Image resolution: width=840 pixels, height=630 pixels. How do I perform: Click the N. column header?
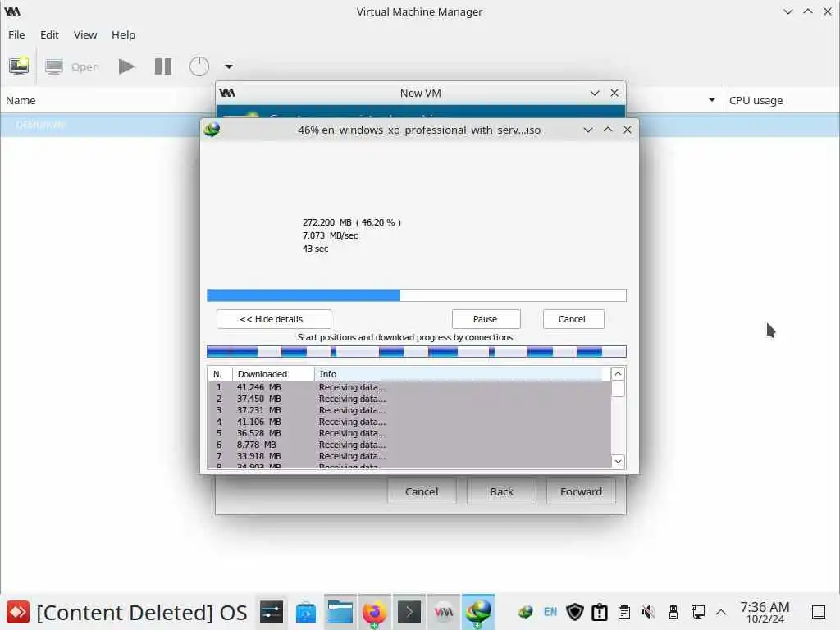[x=220, y=374]
